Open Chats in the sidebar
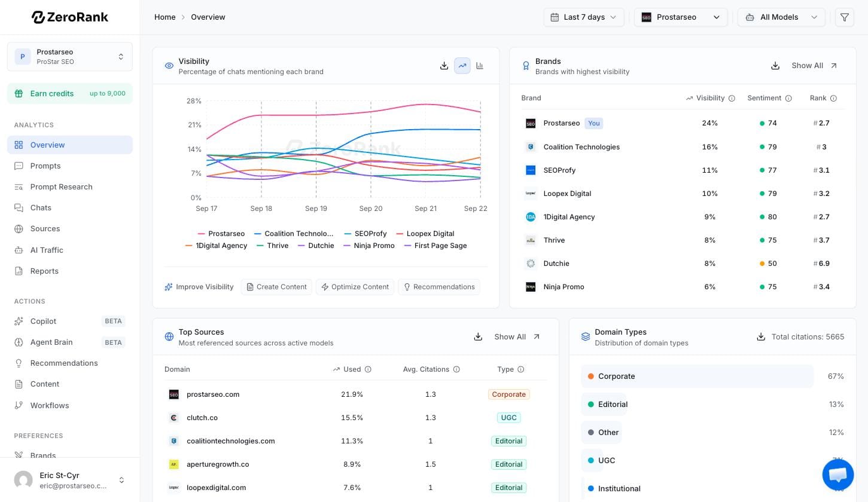 (70, 207)
